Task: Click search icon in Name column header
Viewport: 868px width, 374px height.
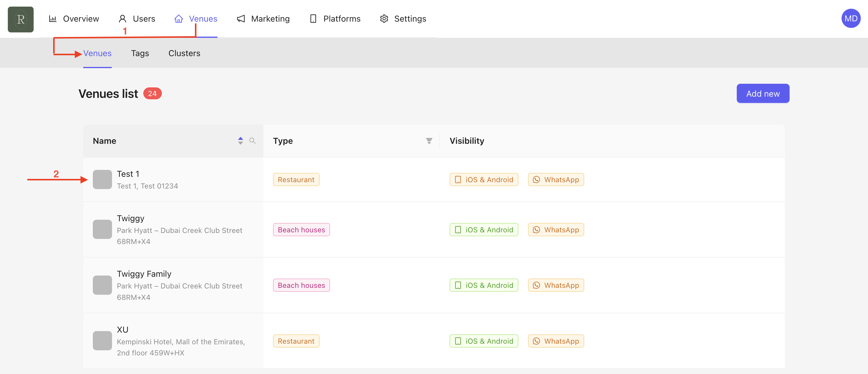Action: pos(252,141)
